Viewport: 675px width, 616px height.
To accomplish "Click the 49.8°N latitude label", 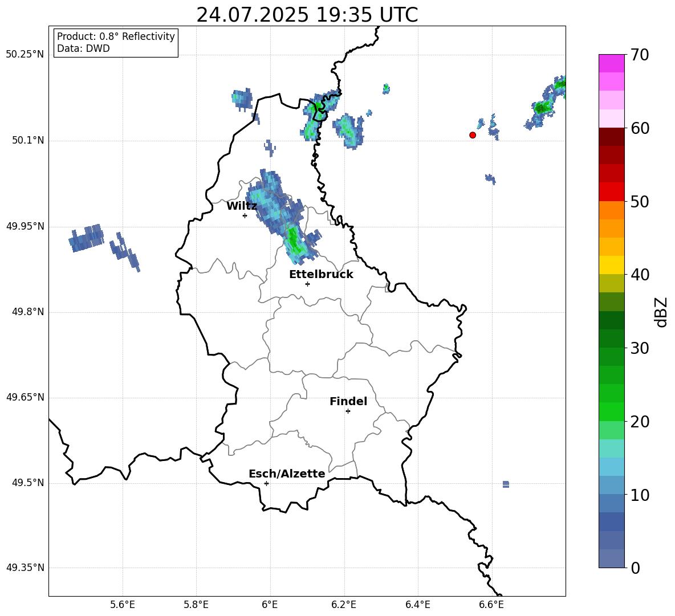I will (x=28, y=312).
